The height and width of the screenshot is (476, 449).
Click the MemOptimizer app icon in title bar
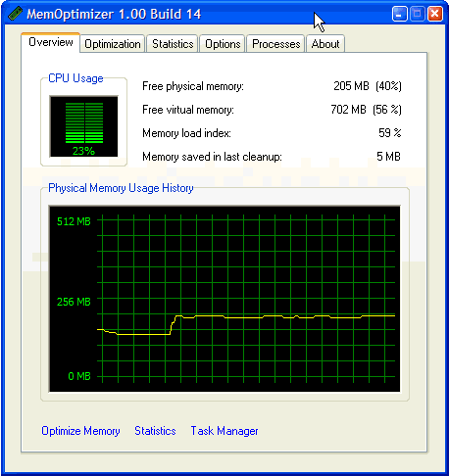tap(15, 14)
